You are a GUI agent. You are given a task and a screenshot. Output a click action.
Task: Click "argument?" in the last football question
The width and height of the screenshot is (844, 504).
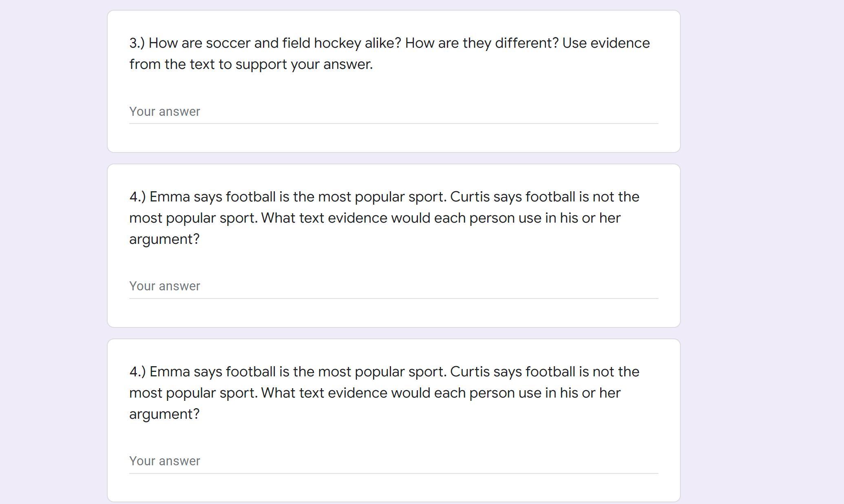coord(164,414)
